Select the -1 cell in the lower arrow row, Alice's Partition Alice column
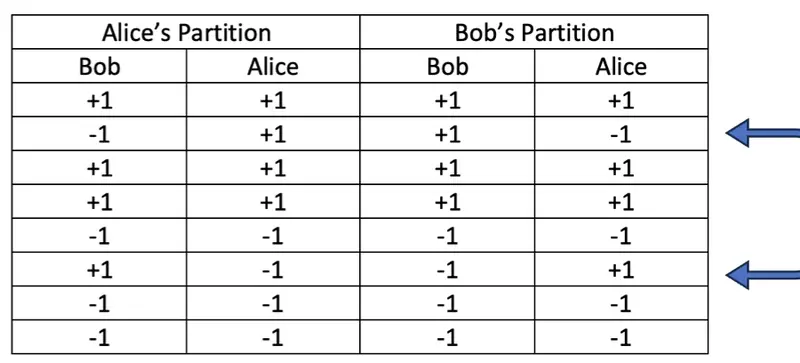This screenshot has width=800, height=363. tap(273, 270)
